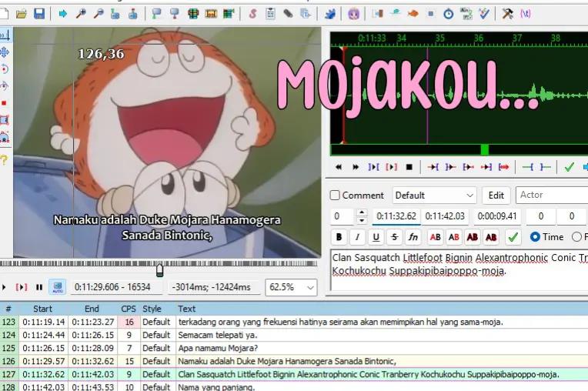Viewport: 588px width, 391px height.
Task: Play the current line in the video
Action: (x=22, y=287)
